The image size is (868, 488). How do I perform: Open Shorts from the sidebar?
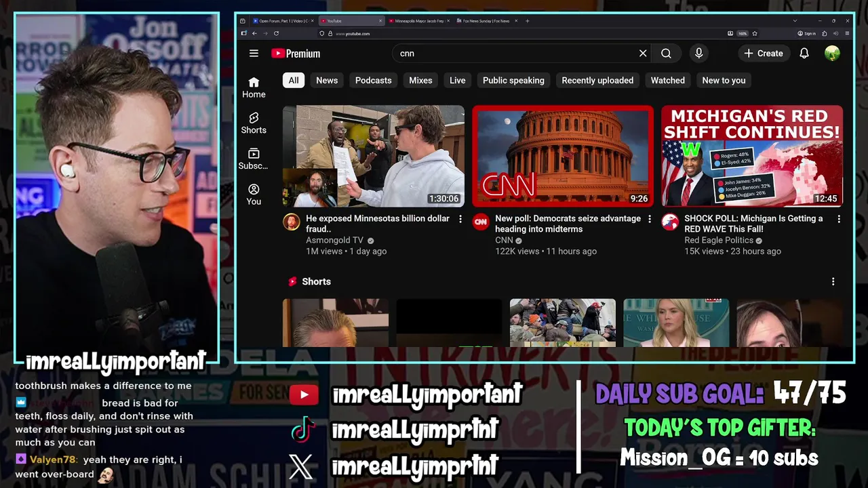click(x=254, y=123)
